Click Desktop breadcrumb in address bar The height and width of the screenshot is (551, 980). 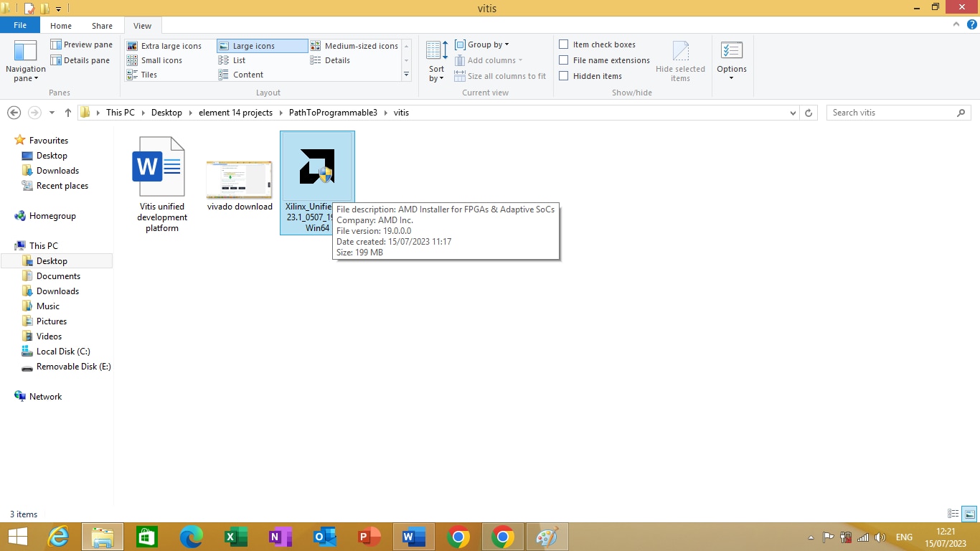coord(166,113)
